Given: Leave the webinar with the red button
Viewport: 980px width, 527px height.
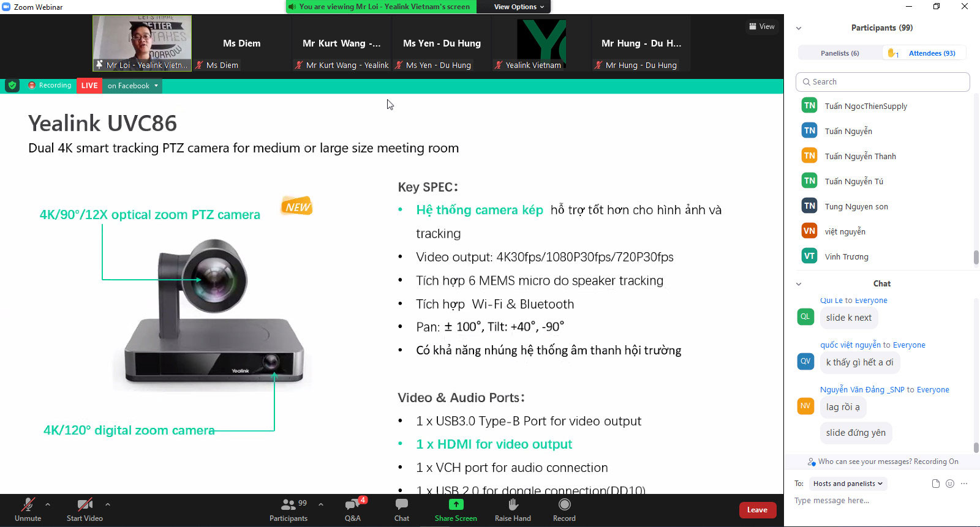Looking at the screenshot, I should pos(757,510).
